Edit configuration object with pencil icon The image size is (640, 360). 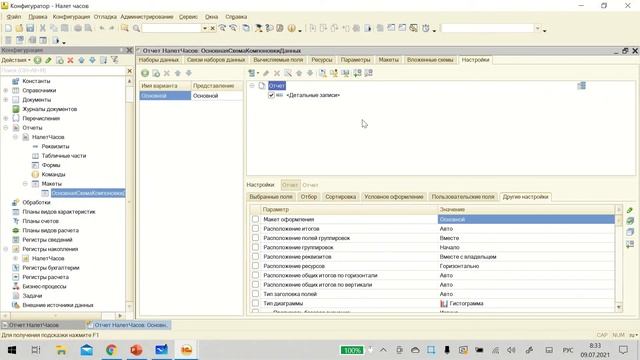click(49, 60)
